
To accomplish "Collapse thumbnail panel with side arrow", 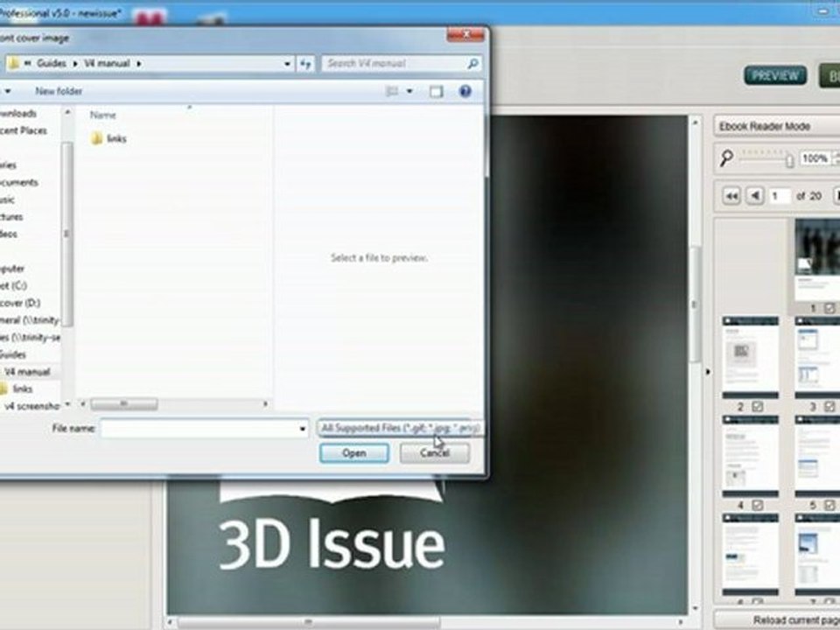I will coord(708,372).
